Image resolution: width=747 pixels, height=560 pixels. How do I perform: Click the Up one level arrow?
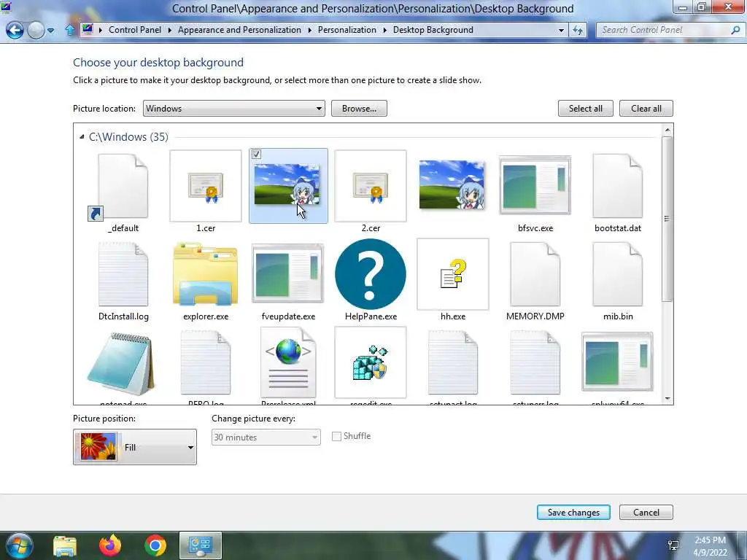point(69,31)
